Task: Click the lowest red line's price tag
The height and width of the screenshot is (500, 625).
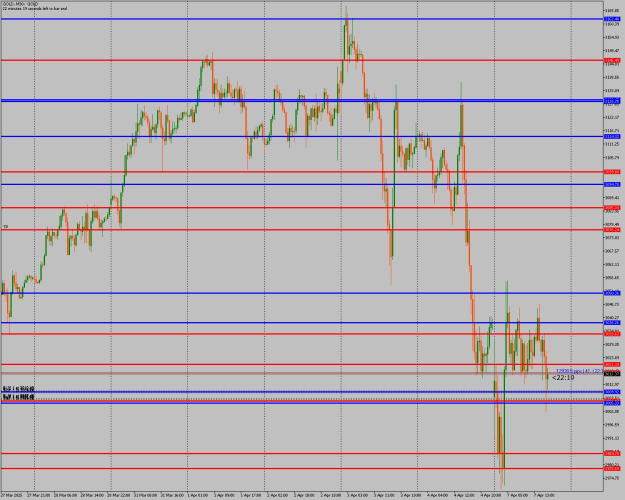Action: (x=612, y=469)
